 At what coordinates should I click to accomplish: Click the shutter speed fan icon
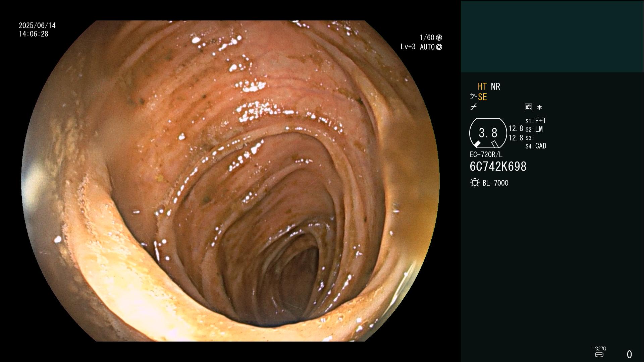click(439, 38)
